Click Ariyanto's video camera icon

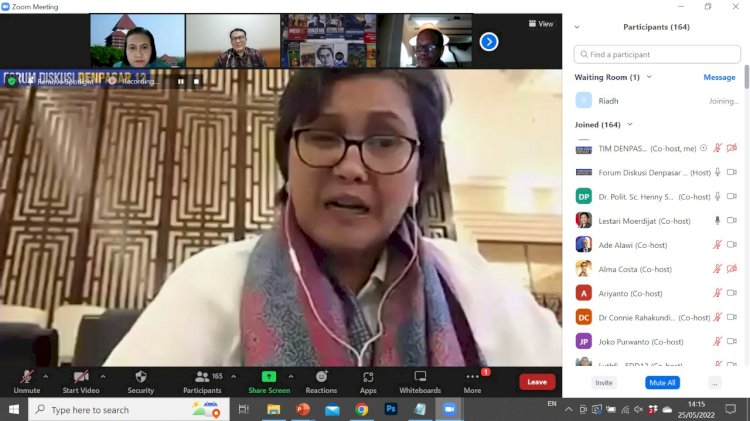[732, 293]
